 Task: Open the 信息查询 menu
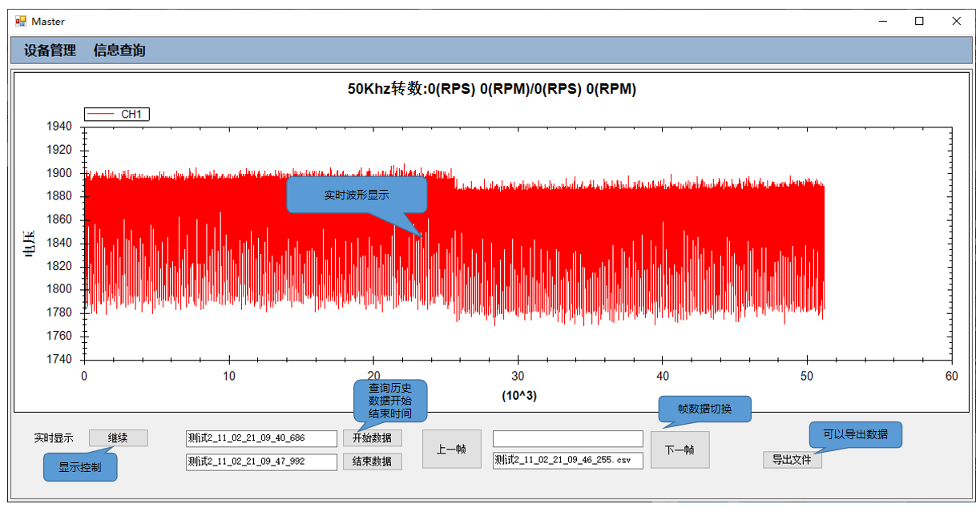coord(119,50)
